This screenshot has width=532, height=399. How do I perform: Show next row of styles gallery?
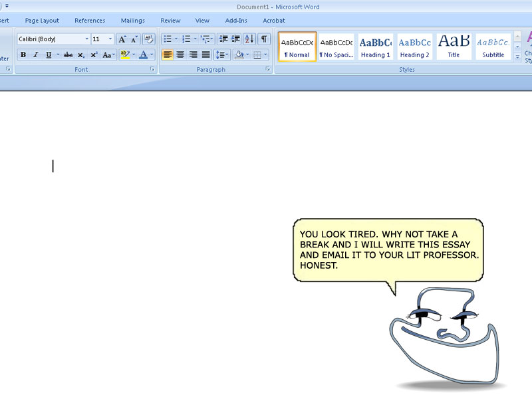click(x=517, y=47)
